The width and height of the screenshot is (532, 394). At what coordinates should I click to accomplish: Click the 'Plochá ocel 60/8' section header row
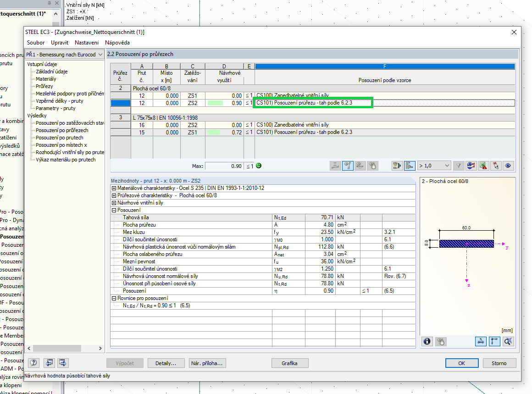pyautogui.click(x=323, y=88)
